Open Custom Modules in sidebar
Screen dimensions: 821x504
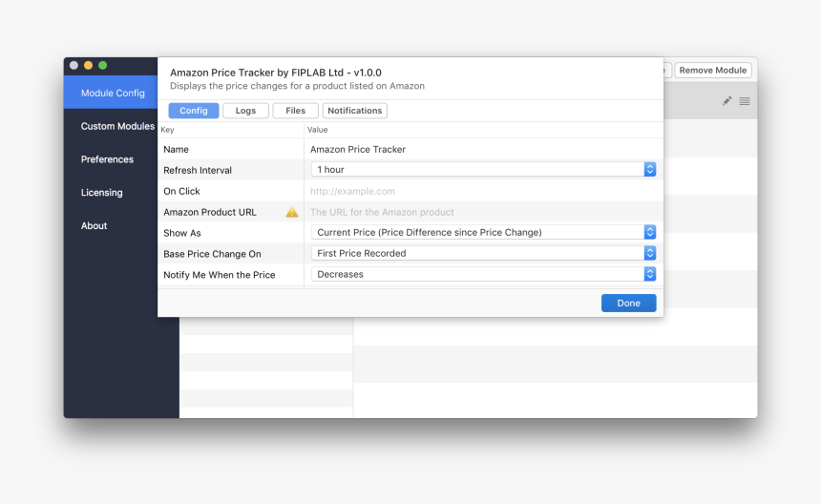tap(117, 126)
